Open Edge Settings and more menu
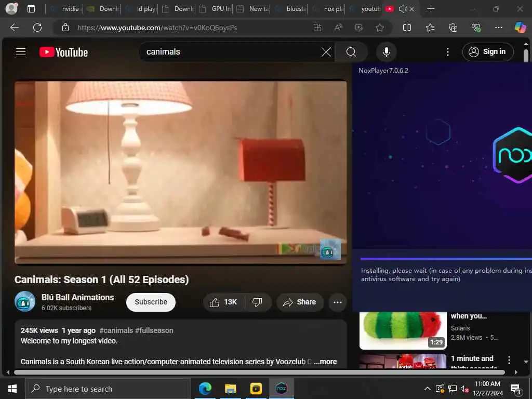Screen dimensions: 532x399 tap(498, 28)
